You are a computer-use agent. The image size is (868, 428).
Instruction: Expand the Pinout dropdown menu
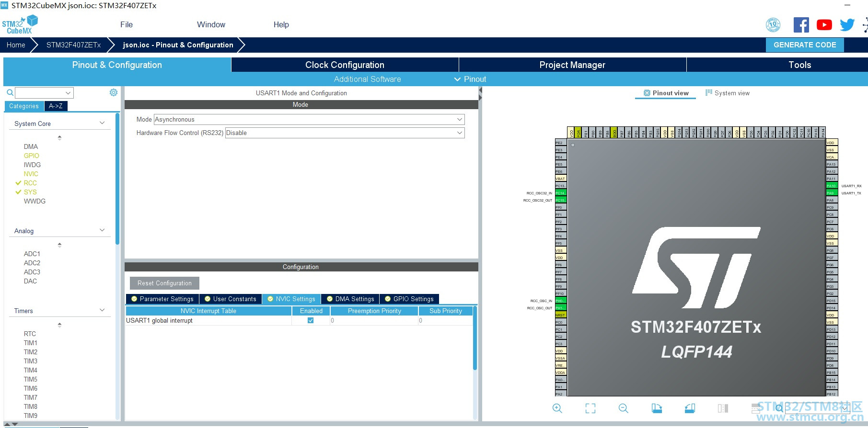tap(470, 79)
